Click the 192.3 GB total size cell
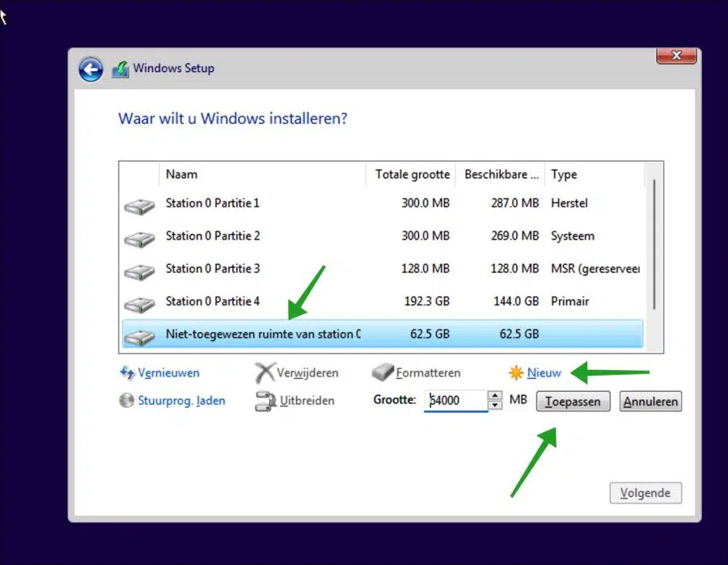 tap(426, 302)
